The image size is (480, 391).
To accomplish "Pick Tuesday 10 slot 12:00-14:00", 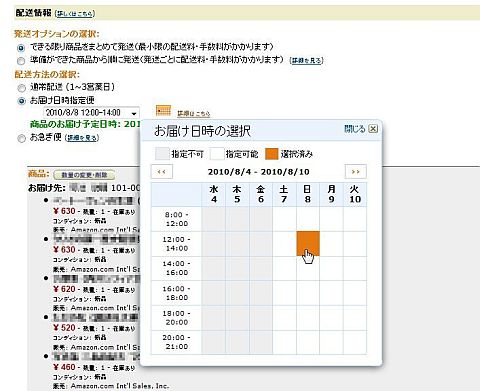I will 355,244.
